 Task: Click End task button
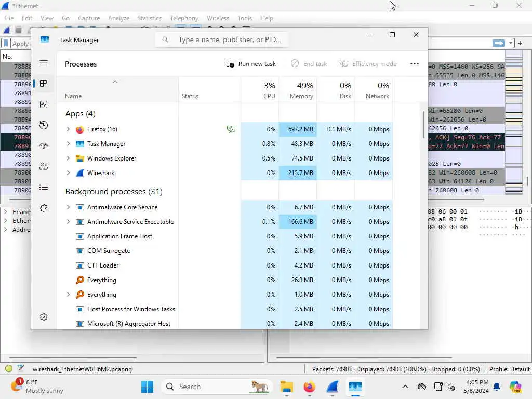coord(309,64)
